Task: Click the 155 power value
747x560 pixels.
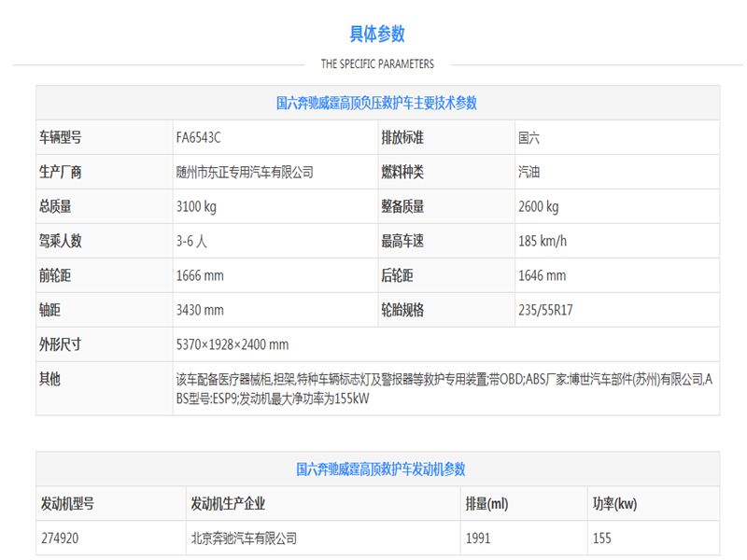Action: (602, 539)
